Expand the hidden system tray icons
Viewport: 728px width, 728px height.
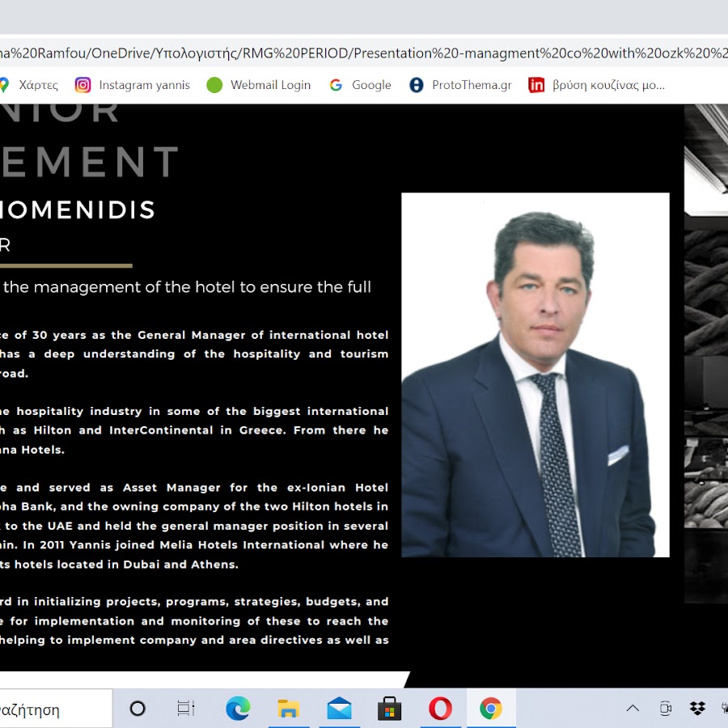(x=633, y=708)
